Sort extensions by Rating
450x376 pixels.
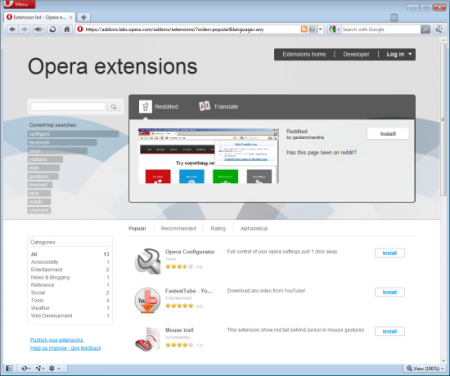click(x=218, y=228)
